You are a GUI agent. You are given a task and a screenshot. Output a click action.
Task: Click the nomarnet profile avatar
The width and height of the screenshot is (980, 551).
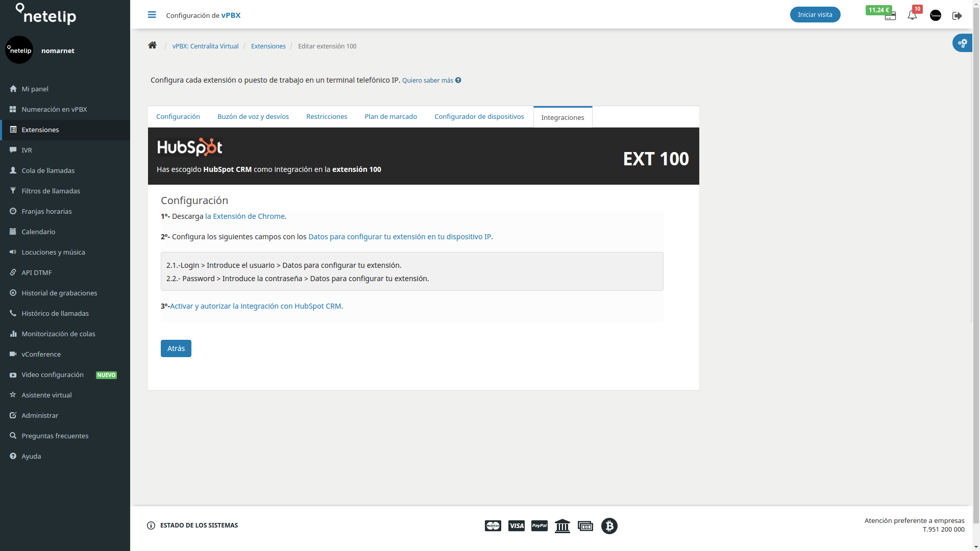coord(19,50)
